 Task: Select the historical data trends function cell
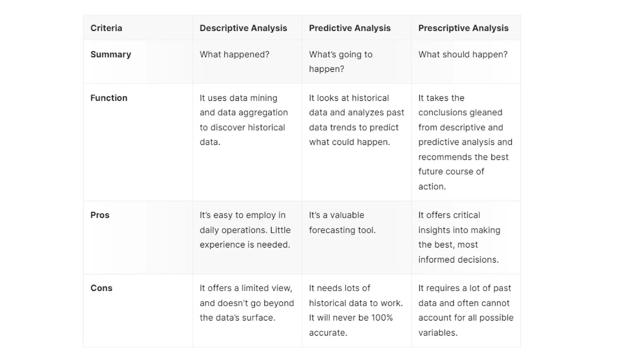pyautogui.click(x=356, y=120)
